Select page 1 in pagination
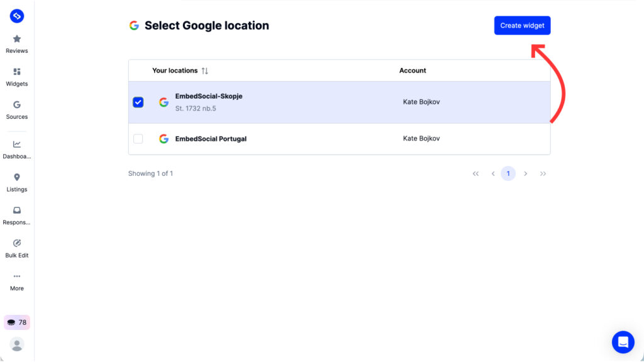The image size is (644, 362). pos(508,173)
